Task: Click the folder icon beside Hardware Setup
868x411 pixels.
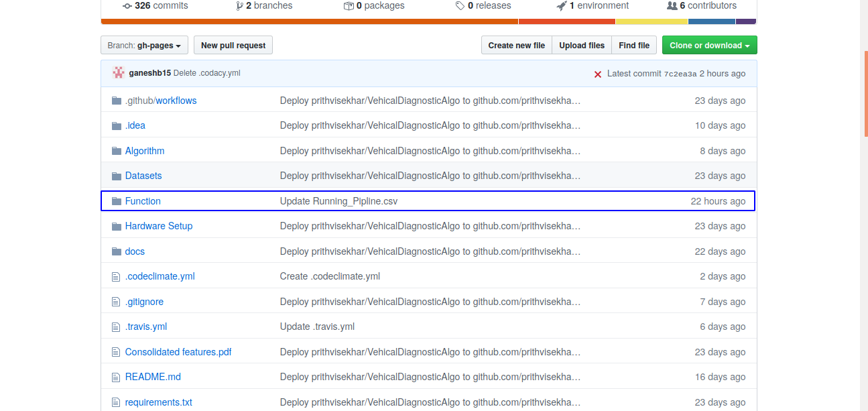Action: (116, 226)
